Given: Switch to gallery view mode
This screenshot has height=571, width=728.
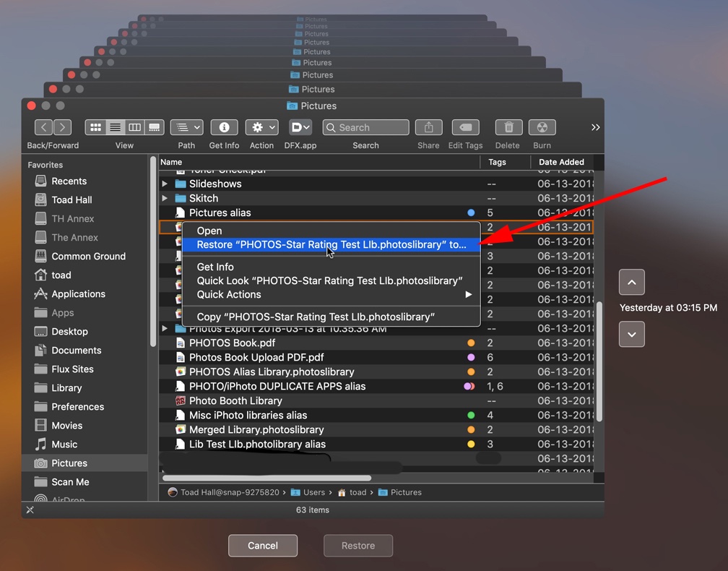Looking at the screenshot, I should coord(154,127).
